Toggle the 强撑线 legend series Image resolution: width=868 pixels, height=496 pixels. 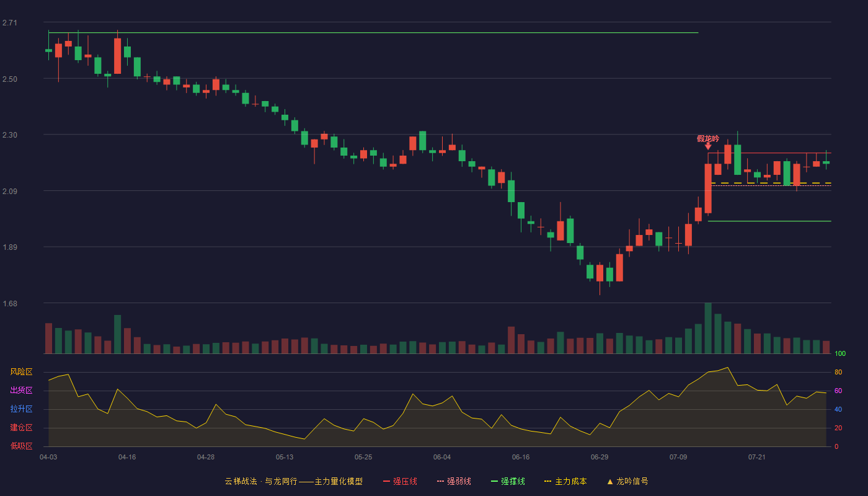click(x=508, y=481)
